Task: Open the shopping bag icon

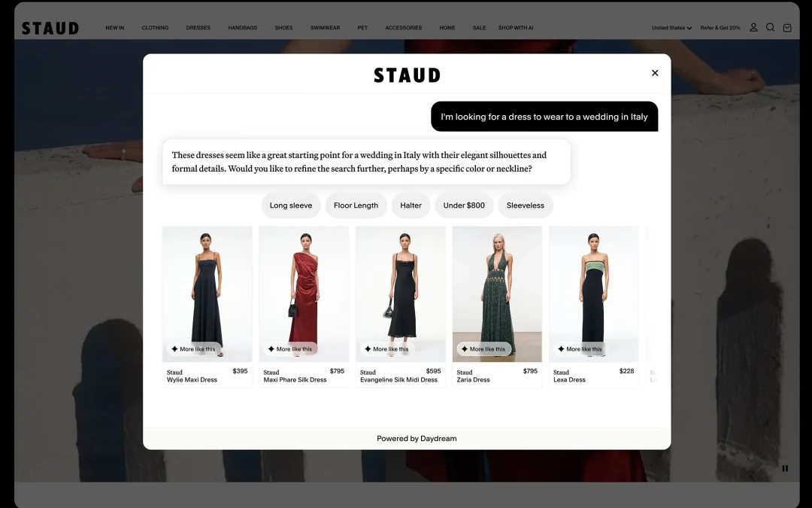Action: click(x=787, y=28)
